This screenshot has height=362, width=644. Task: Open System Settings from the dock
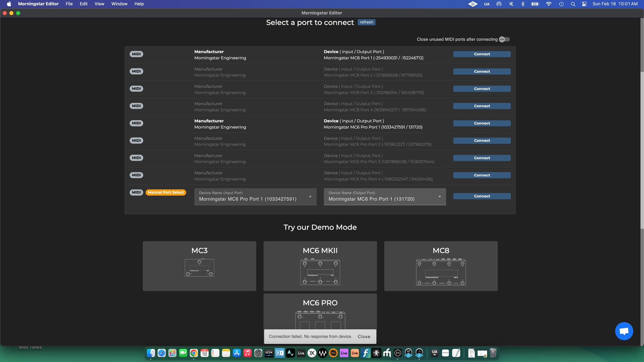click(x=258, y=353)
